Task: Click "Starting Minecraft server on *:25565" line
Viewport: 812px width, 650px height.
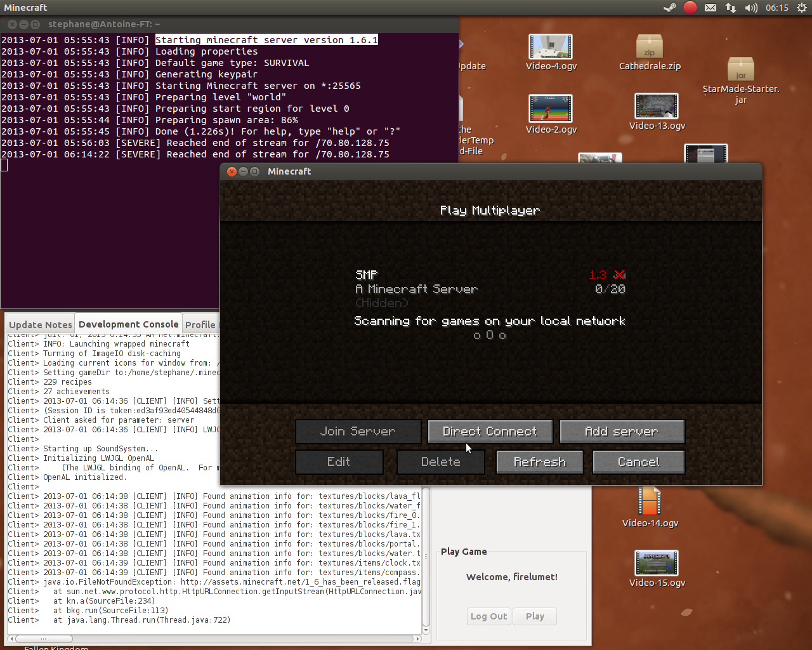Action: point(181,86)
